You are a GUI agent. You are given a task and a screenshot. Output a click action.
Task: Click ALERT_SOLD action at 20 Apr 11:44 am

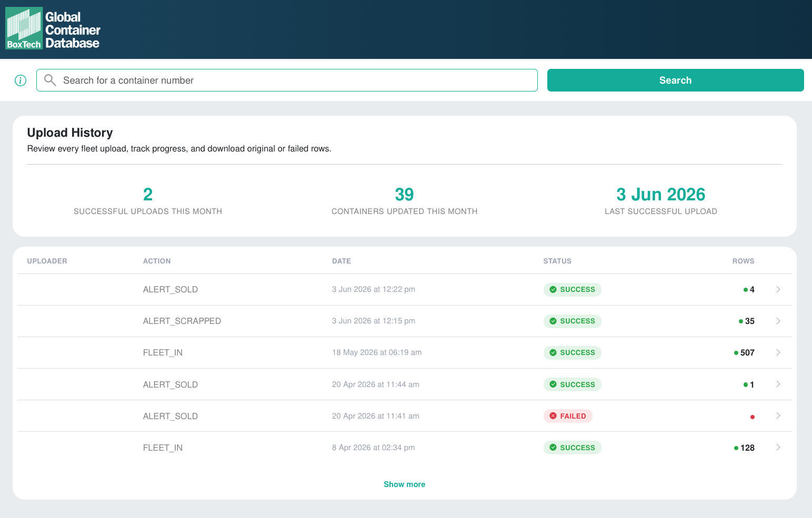[171, 384]
